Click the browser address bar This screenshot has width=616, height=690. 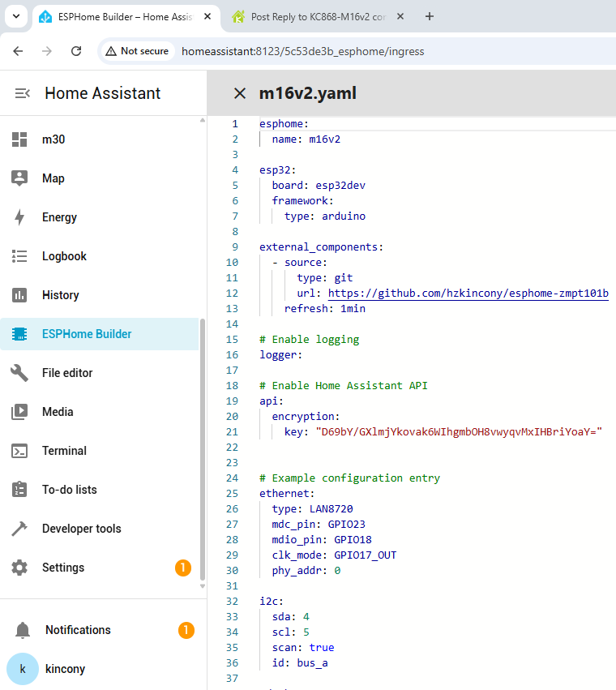[324, 51]
